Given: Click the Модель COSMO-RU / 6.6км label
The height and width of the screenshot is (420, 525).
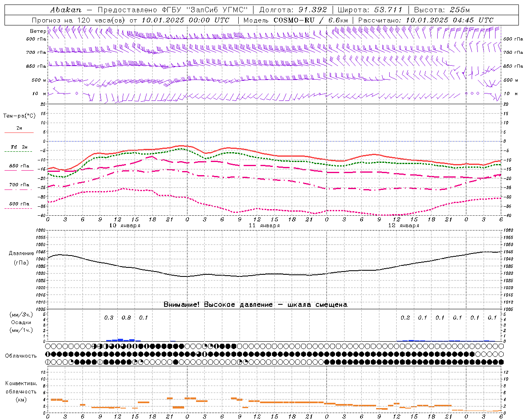Looking at the screenshot, I should click(x=296, y=20).
